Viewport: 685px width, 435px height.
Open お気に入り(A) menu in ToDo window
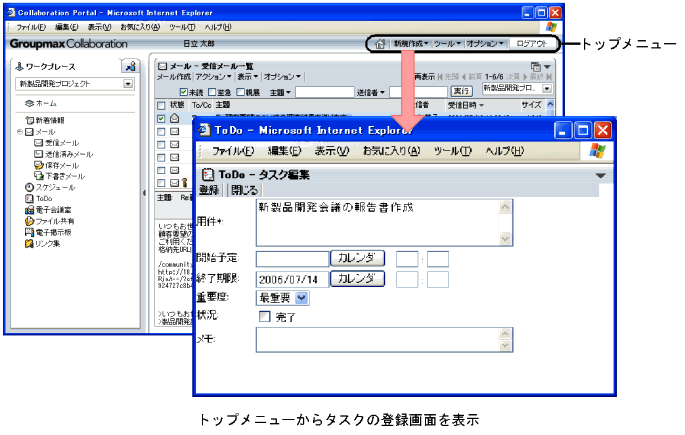[x=391, y=151]
